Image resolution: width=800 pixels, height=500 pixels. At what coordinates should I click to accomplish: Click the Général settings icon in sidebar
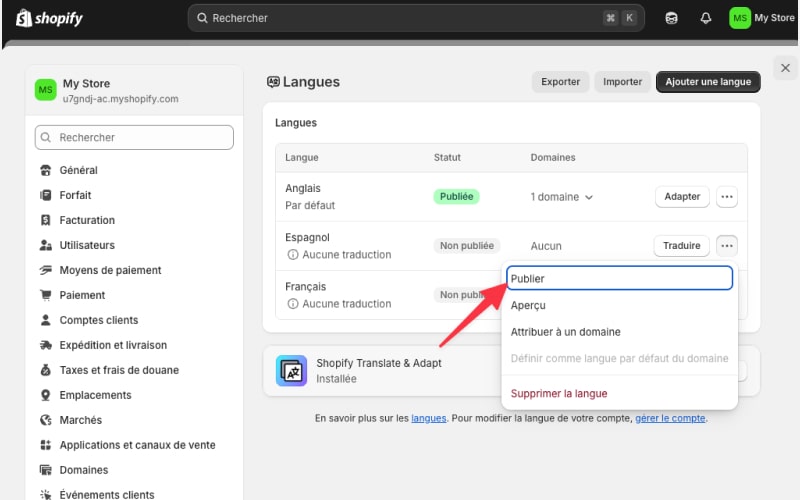pos(45,170)
